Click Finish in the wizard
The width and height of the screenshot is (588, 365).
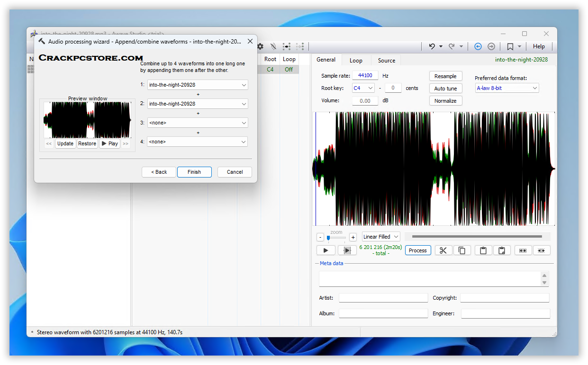click(x=194, y=172)
